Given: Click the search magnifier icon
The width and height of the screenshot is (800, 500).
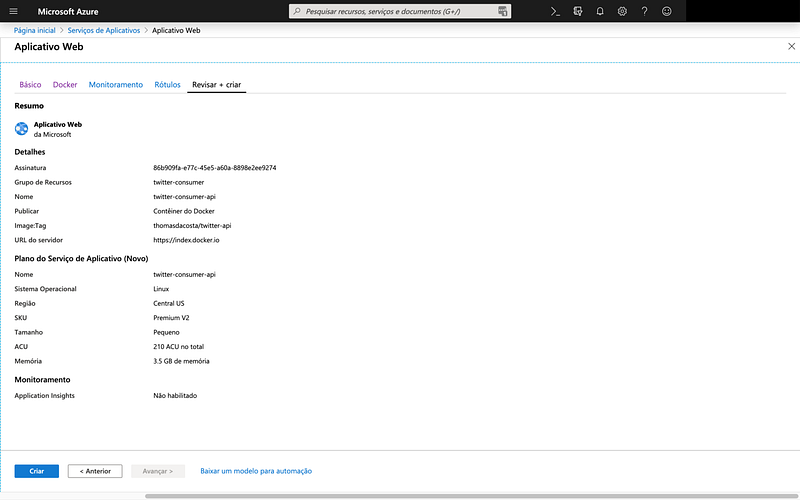Looking at the screenshot, I should (x=297, y=11).
